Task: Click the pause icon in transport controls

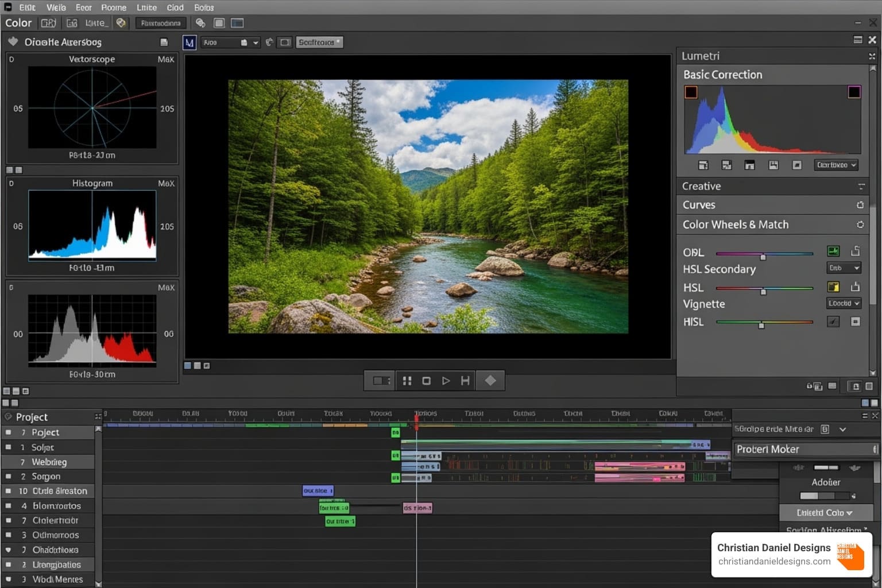Action: point(407,381)
